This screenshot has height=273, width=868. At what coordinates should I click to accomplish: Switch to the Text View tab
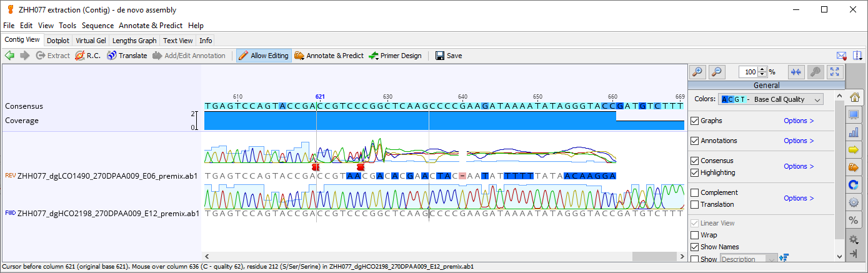pos(178,41)
